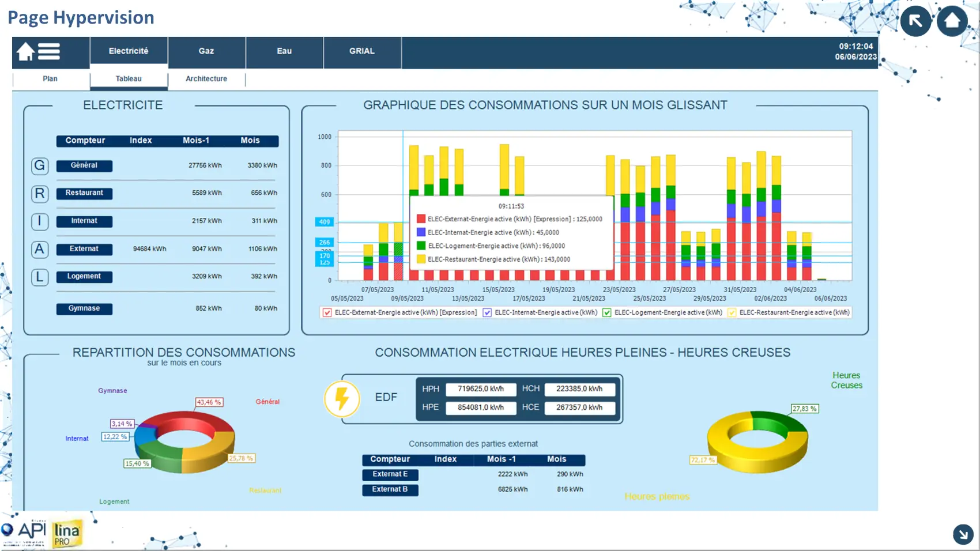Viewport: 980px width, 551px height.
Task: Open the Eau tab
Action: (x=284, y=51)
